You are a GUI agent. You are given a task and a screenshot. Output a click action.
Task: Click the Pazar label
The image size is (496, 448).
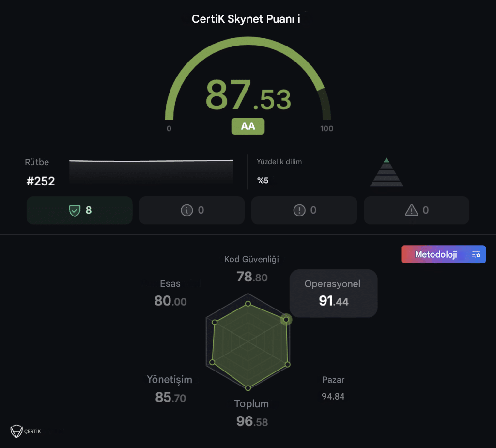click(333, 380)
